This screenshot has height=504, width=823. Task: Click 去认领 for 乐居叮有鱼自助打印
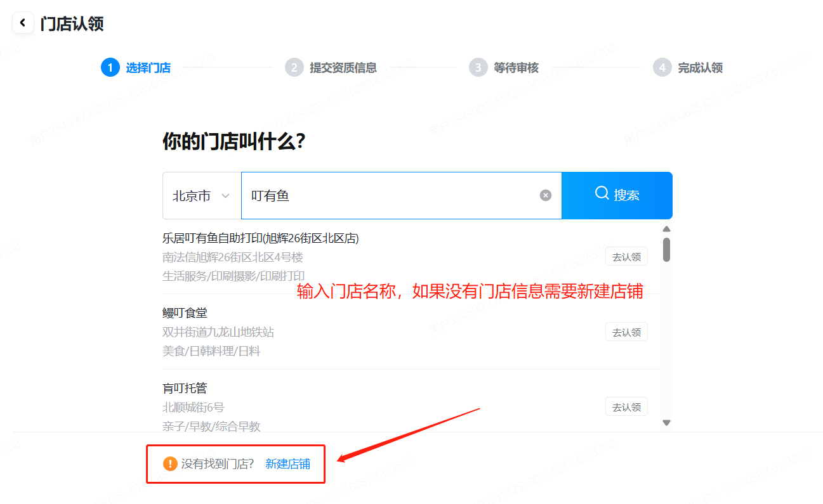626,257
